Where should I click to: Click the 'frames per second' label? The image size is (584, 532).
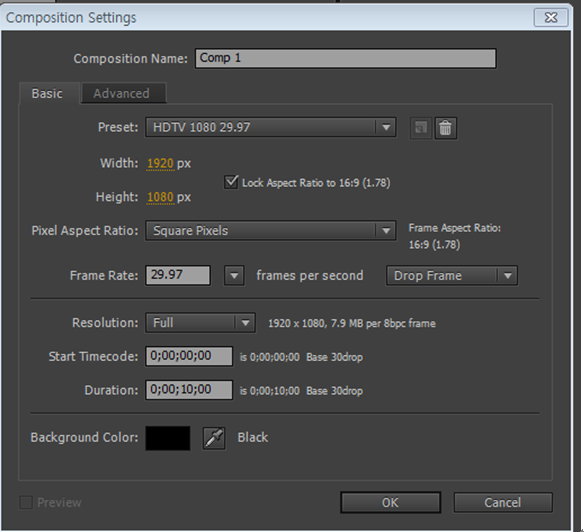[x=310, y=276]
